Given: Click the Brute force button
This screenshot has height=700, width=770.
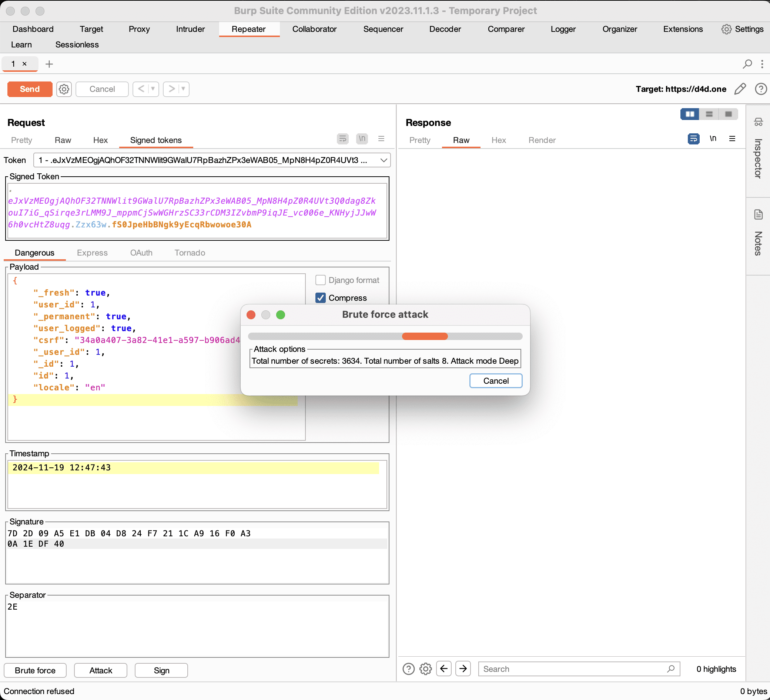Looking at the screenshot, I should (x=36, y=669).
